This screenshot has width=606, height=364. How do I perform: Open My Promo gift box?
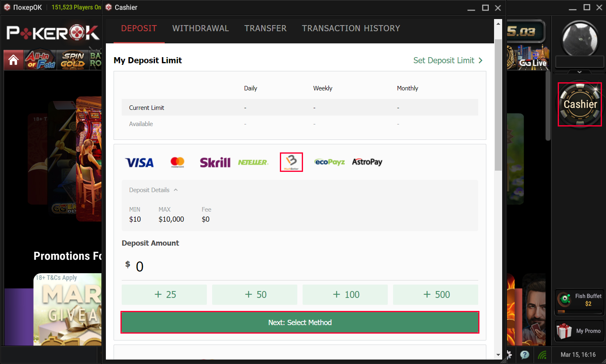pyautogui.click(x=580, y=331)
